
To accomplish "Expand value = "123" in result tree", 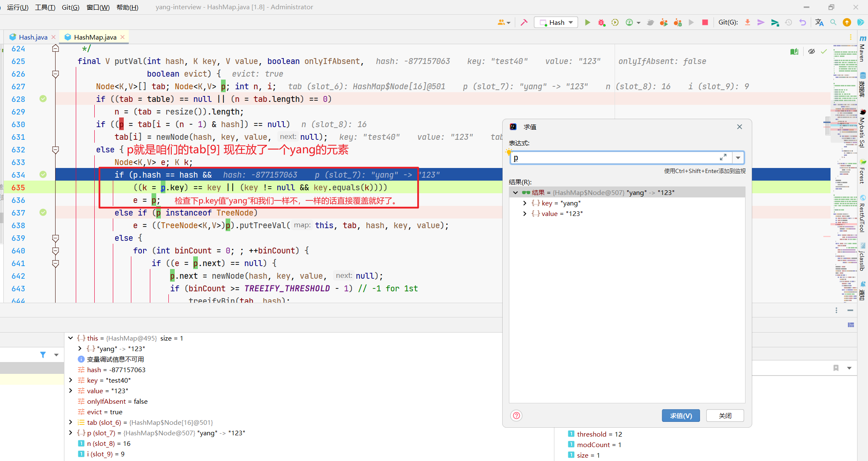I will click(x=525, y=213).
